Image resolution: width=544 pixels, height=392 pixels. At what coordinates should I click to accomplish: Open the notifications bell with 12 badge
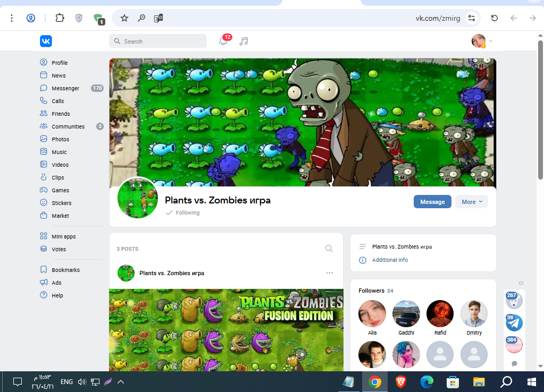click(x=223, y=41)
